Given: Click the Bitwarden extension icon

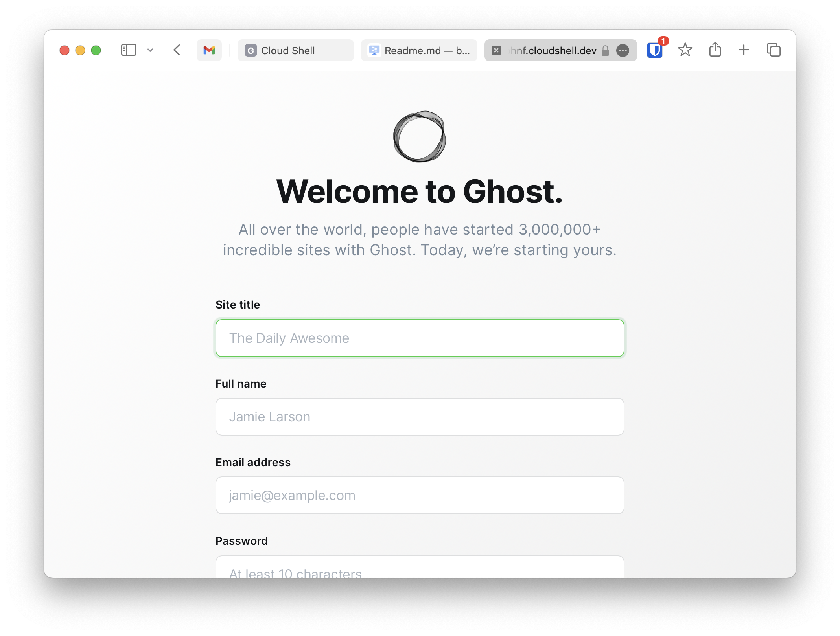Looking at the screenshot, I should click(x=655, y=50).
